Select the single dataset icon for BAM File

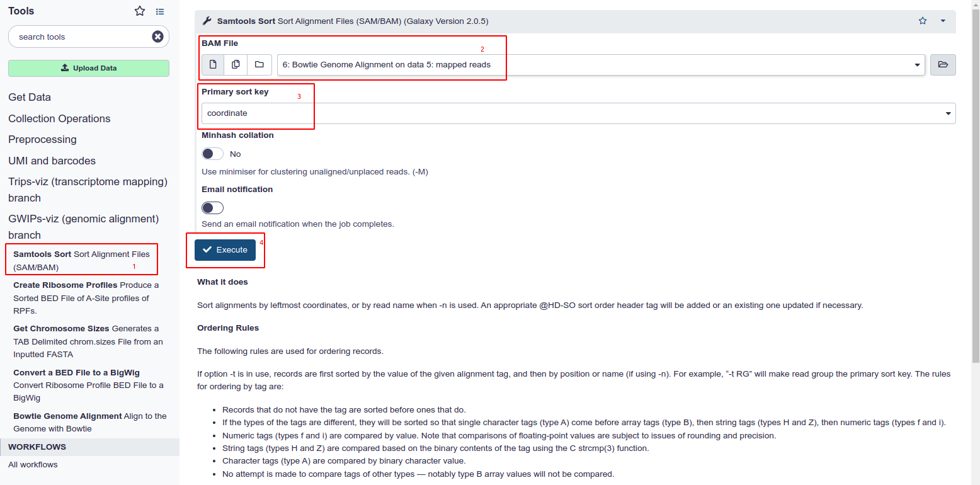(213, 64)
